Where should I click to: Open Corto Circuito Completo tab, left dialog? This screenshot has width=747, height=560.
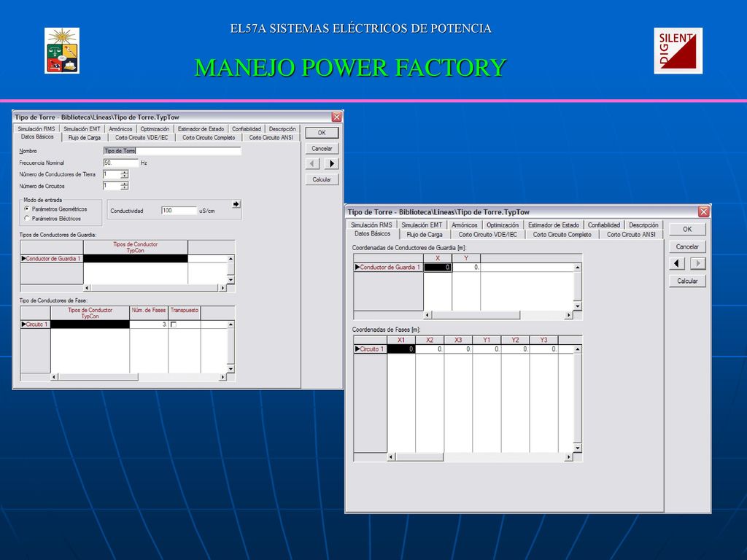[x=209, y=138]
